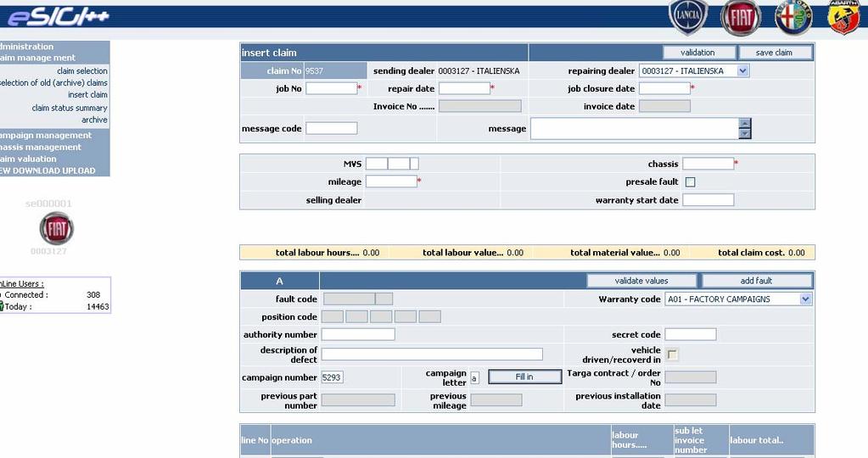Focus the authority number field
Viewport: 868px width, 458px height.
coord(358,334)
